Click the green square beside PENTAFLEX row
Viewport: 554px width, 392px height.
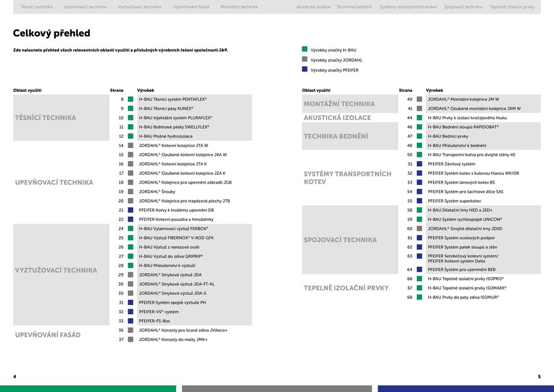[131, 99]
